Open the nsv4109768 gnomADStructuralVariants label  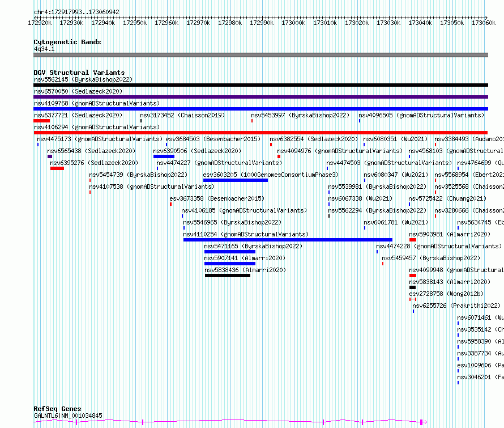coord(97,103)
